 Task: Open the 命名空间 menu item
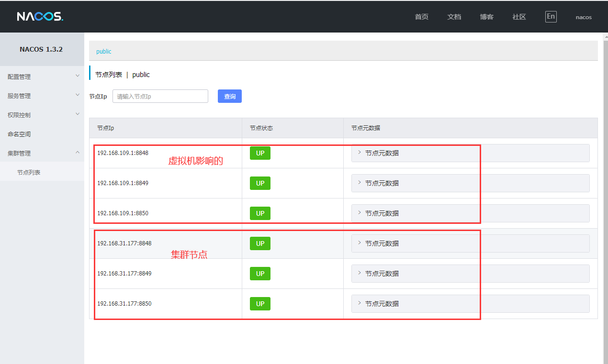tap(19, 134)
